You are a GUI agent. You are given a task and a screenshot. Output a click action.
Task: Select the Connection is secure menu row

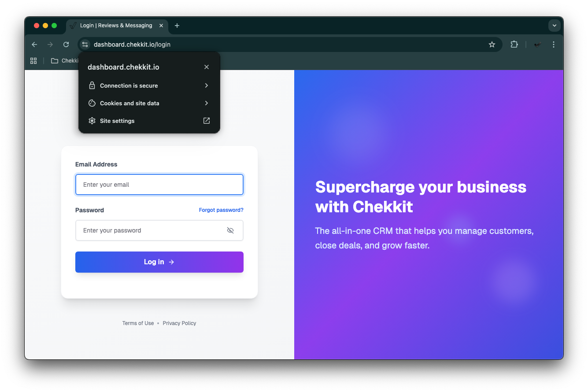149,85
